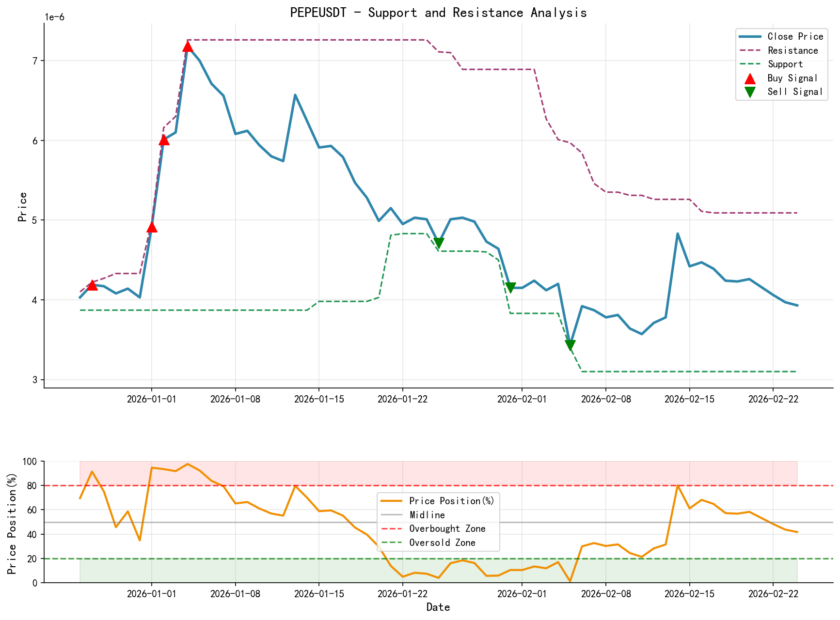Click the buy signal at the chart peak
840x620 pixels.
click(x=188, y=47)
